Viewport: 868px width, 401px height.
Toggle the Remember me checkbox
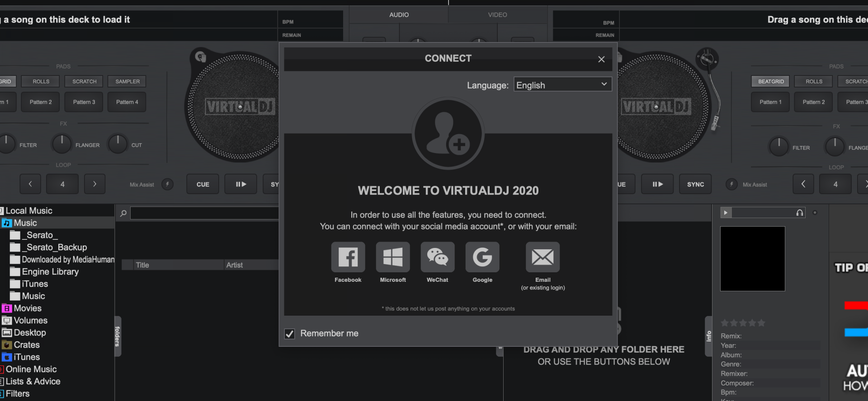point(289,334)
